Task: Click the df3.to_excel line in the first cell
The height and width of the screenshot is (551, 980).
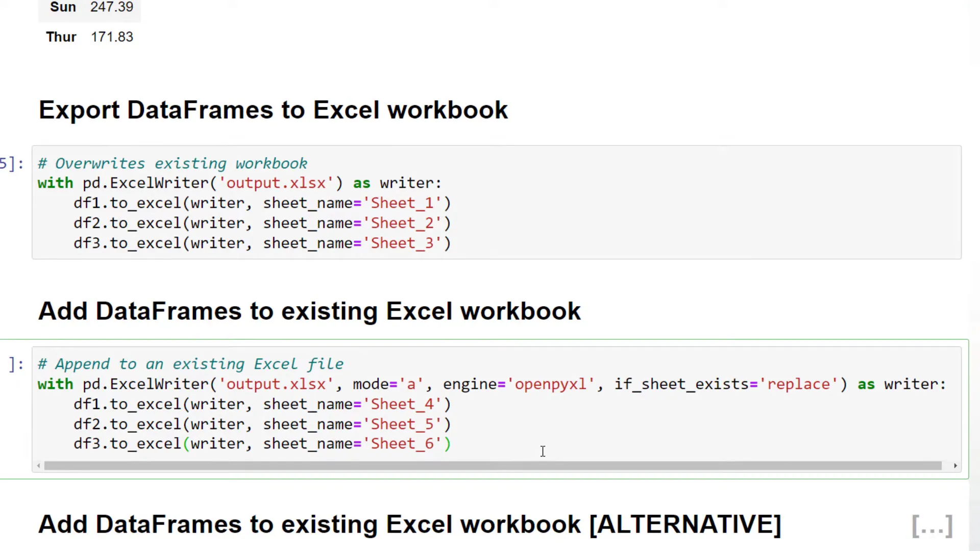Action: [262, 243]
